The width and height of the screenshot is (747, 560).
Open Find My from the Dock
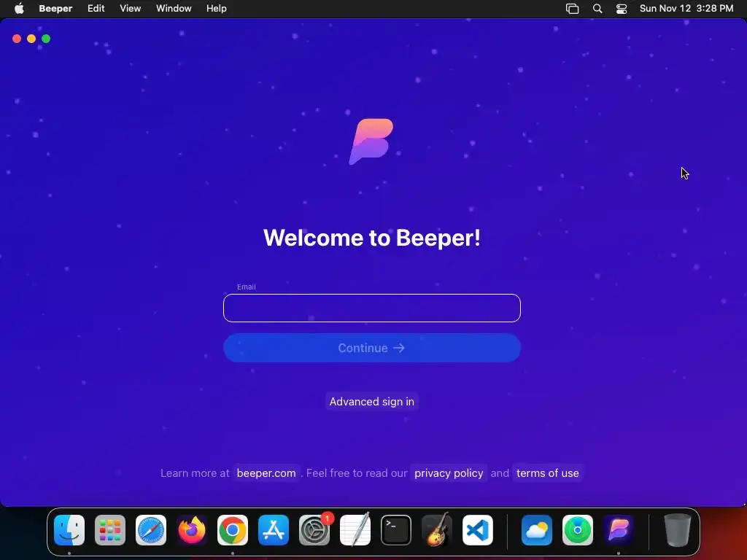point(578,530)
